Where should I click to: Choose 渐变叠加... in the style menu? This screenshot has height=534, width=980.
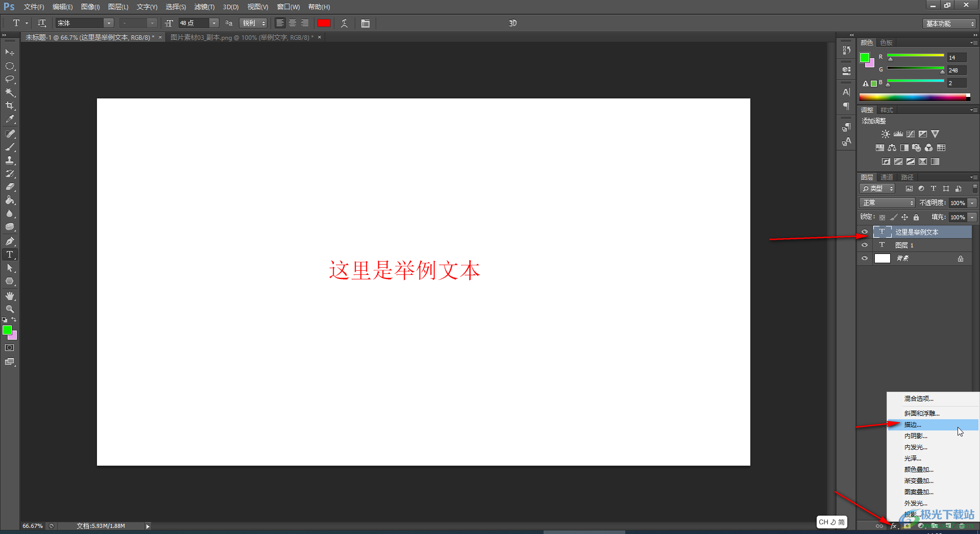pyautogui.click(x=933, y=481)
